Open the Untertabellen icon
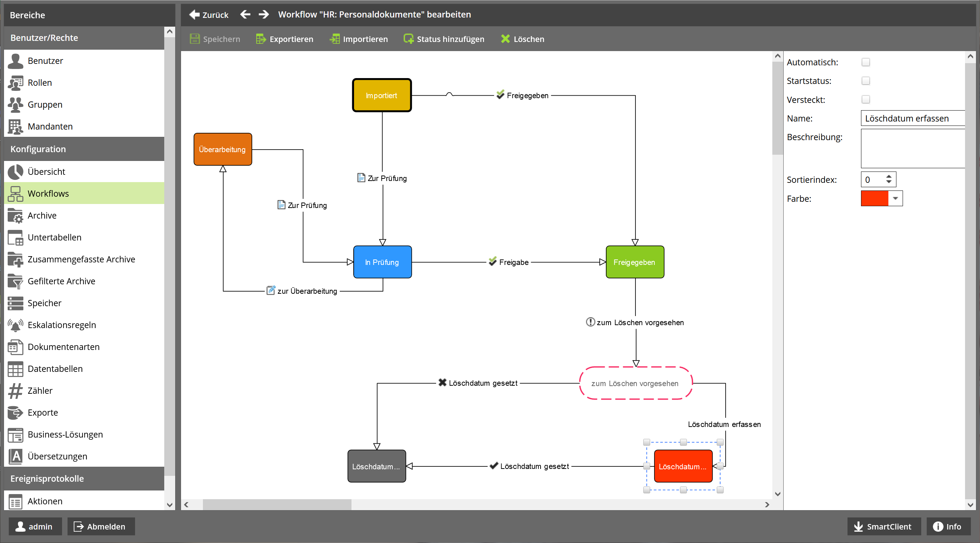Viewport: 980px width, 543px height. pyautogui.click(x=15, y=237)
